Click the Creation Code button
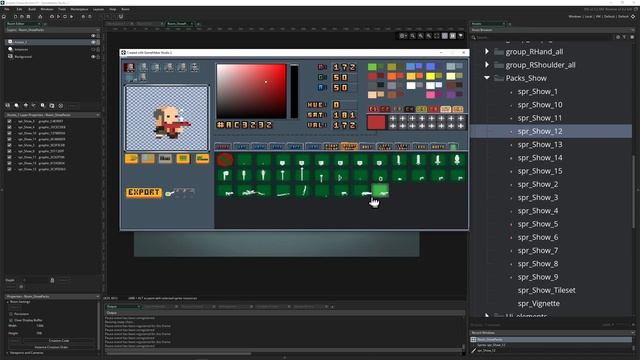Screen dimensions: 640x360 [59, 340]
